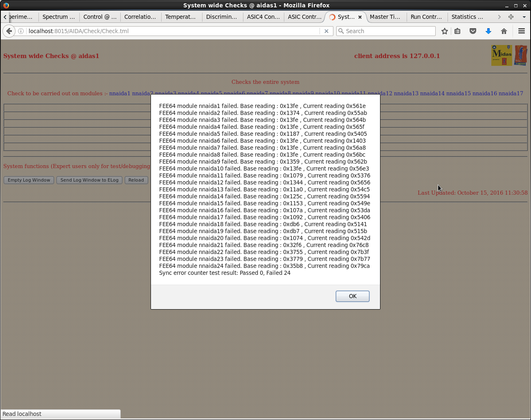531x420 pixels.
Task: Click the nnaida1 module link
Action: tap(120, 93)
